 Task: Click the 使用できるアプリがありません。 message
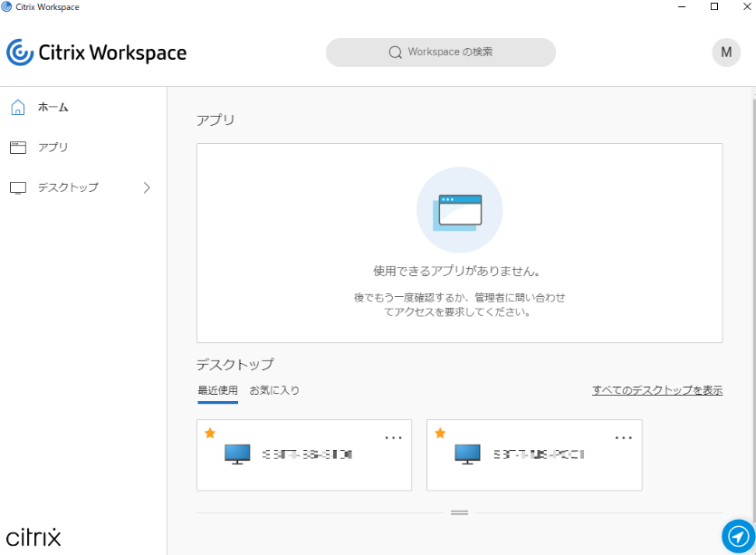(456, 272)
